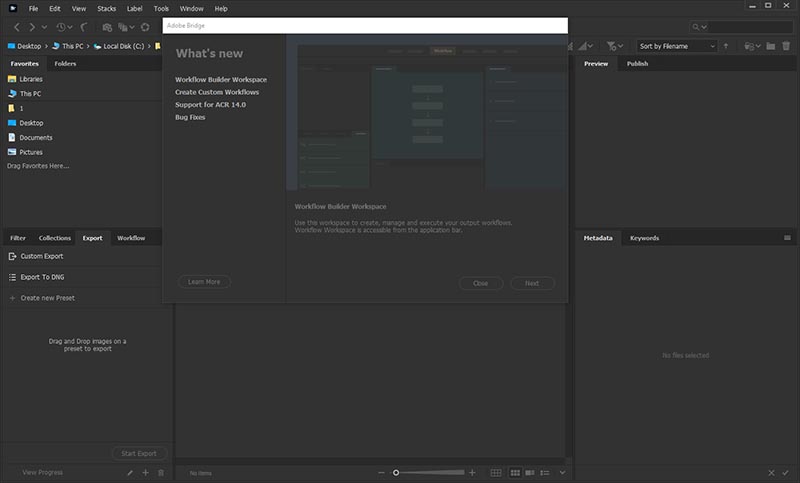Click Next in What's new dialog
This screenshot has height=483, width=800.
(x=532, y=283)
